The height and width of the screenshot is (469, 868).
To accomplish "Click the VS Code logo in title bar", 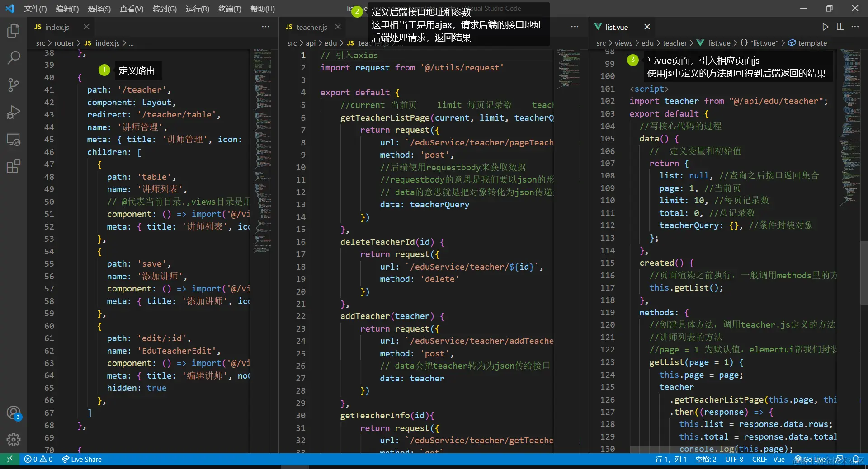I will click(x=10, y=9).
